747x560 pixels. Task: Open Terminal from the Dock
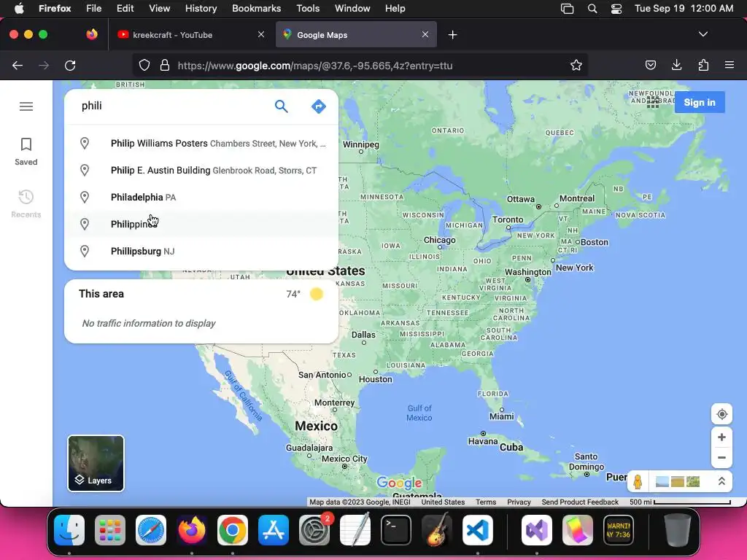tap(396, 530)
